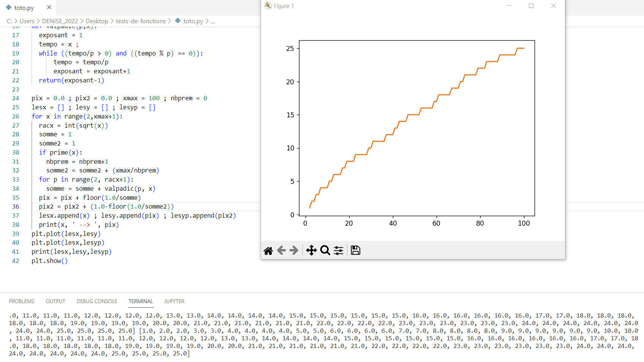
Task: Maximize the Figure 1 window
Action: coord(531,6)
